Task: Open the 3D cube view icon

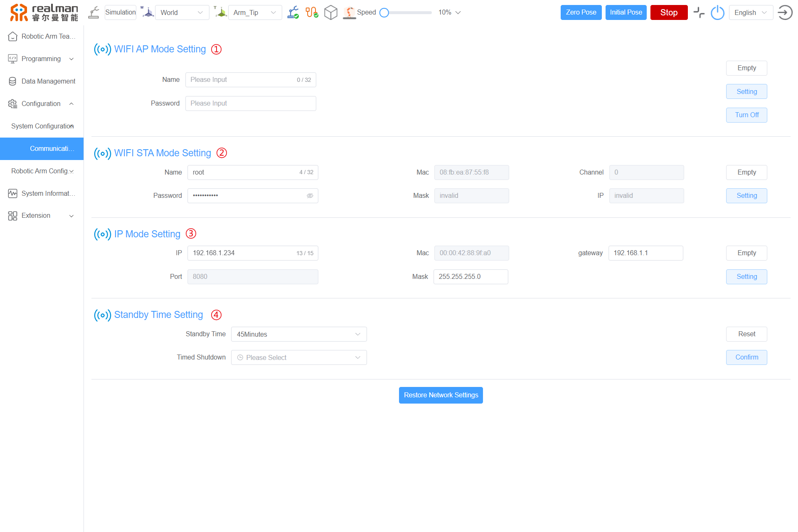Action: [x=331, y=12]
